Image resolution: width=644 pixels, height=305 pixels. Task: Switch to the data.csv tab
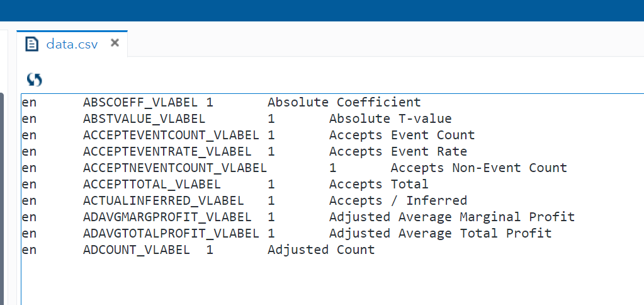tap(72, 44)
